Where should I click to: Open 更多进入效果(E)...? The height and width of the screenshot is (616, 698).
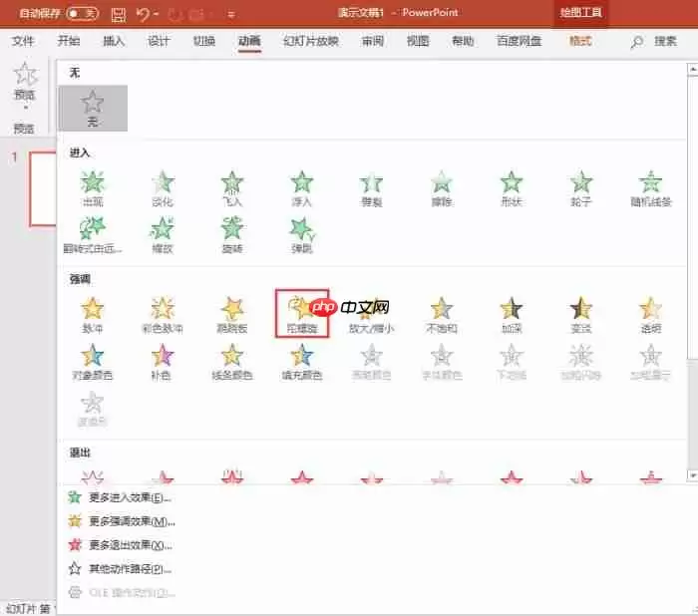click(x=120, y=497)
